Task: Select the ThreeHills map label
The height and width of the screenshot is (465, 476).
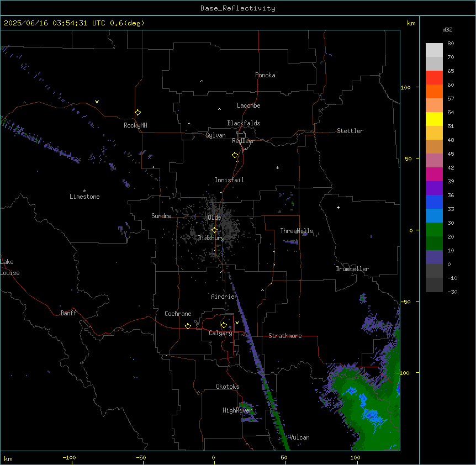Action: [x=297, y=231]
